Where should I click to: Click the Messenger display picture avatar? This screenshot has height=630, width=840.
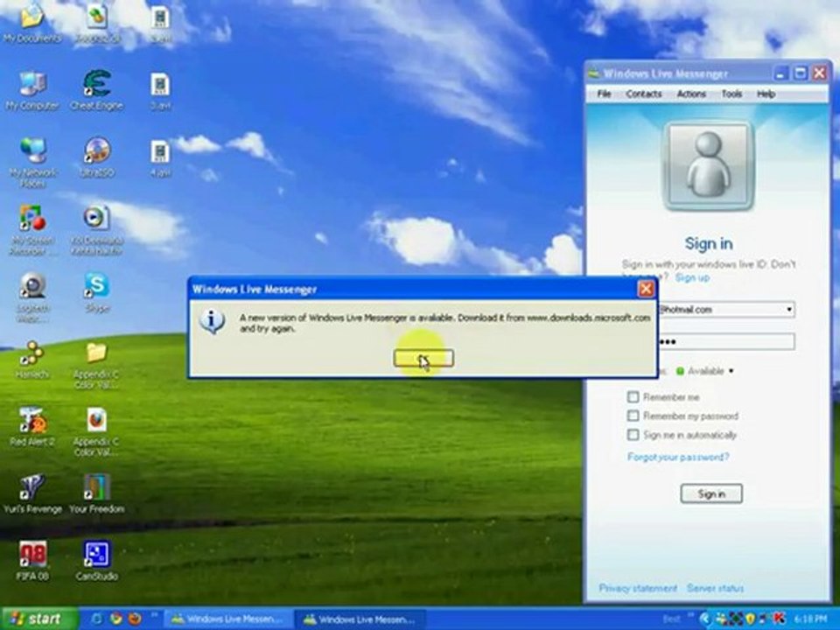pos(708,166)
